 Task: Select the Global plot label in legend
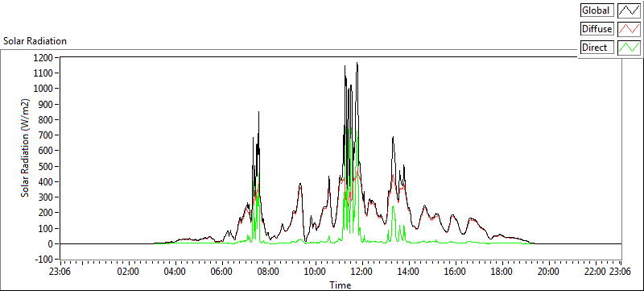(597, 10)
